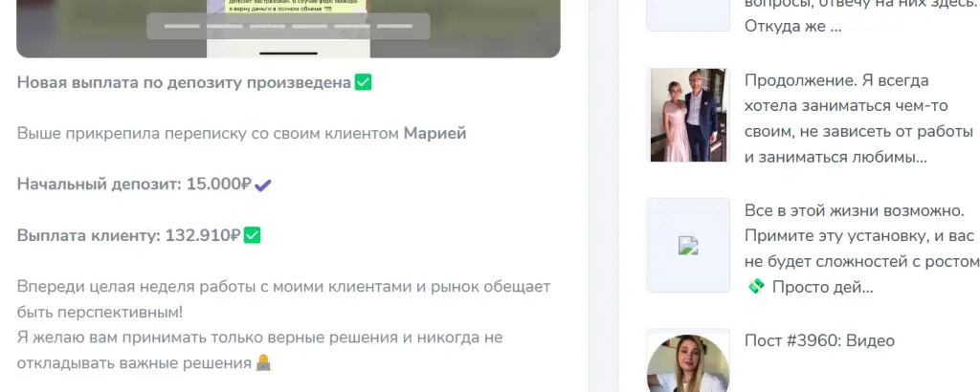The image size is (980, 392).
Task: Open post 'Продолжение. Я всегда хотела'
Action: [x=859, y=119]
